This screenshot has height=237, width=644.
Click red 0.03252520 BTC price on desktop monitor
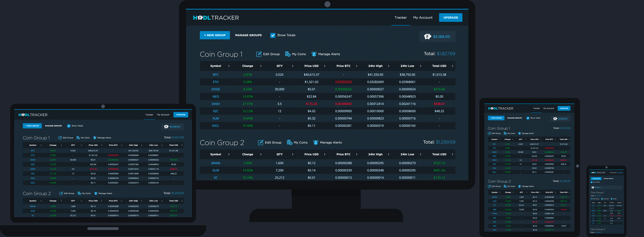[343, 82]
